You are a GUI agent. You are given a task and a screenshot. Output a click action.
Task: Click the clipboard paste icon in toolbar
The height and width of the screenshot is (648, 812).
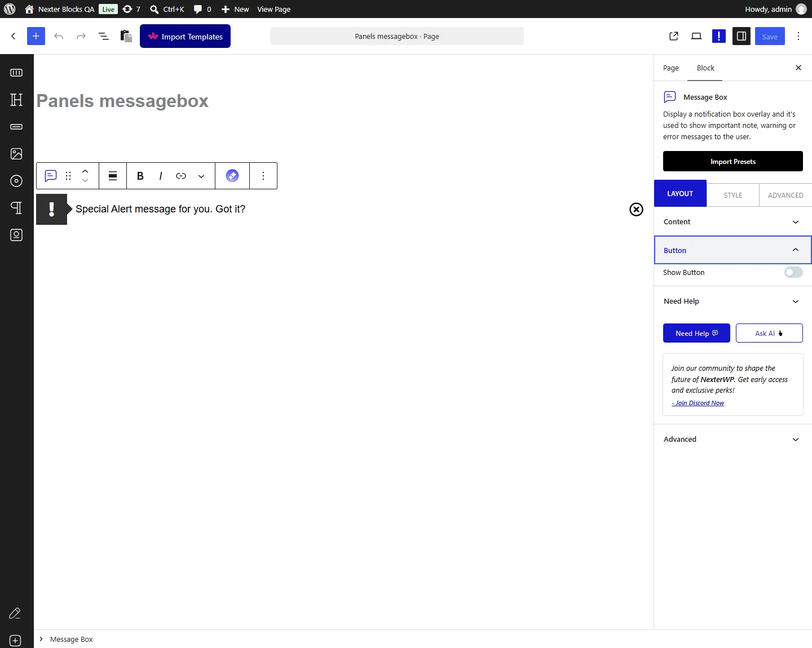point(126,36)
